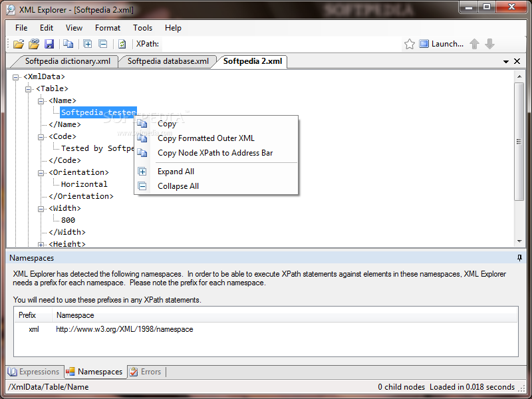Click the icon beside Copy in context menu

[x=142, y=124]
